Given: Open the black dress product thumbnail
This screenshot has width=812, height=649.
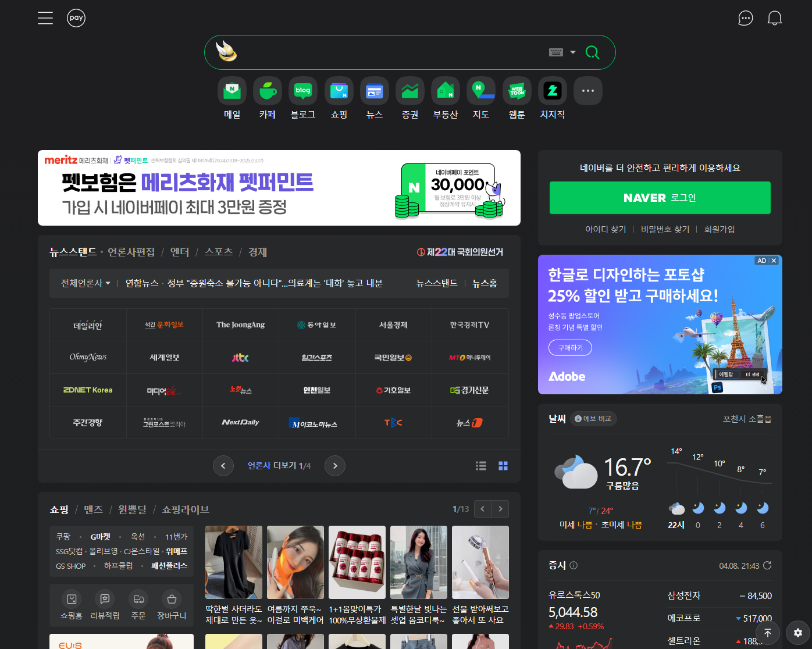Looking at the screenshot, I should click(x=234, y=562).
